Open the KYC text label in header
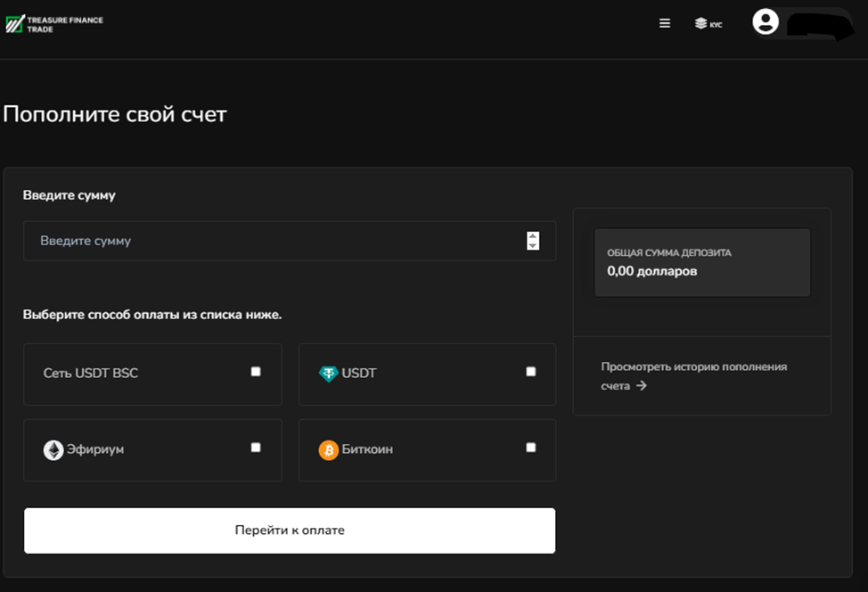The height and width of the screenshot is (592, 868). (716, 25)
